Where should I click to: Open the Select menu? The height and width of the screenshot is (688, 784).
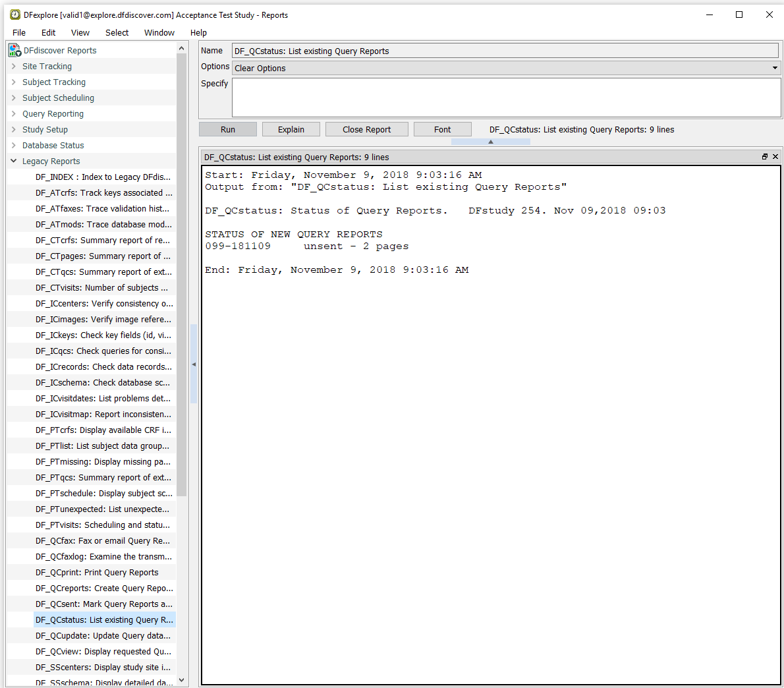click(x=117, y=32)
